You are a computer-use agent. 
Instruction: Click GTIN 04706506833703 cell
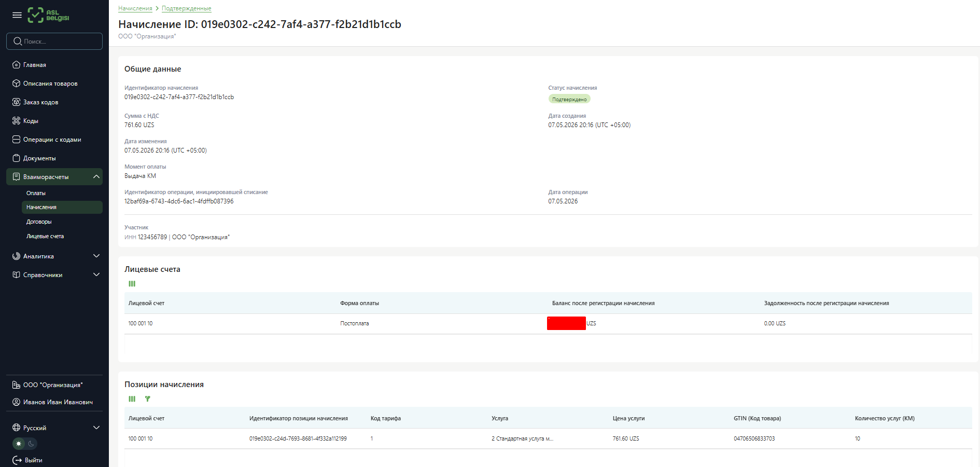(x=754, y=438)
